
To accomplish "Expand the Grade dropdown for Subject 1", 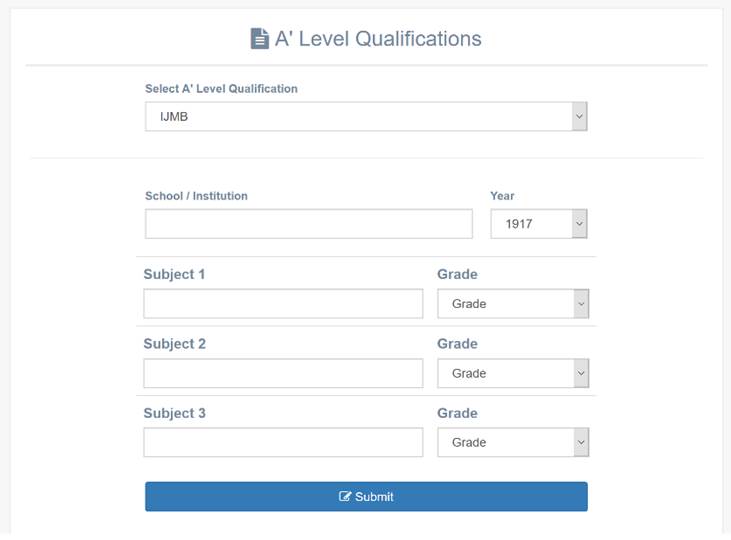I will coord(513,304).
